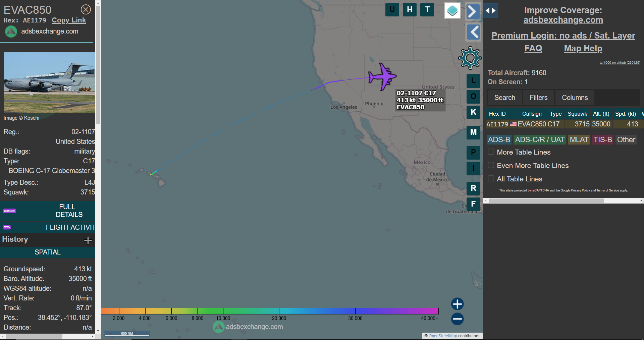Click the left chevron sidebar button
The height and width of the screenshot is (340, 644).
tap(473, 32)
